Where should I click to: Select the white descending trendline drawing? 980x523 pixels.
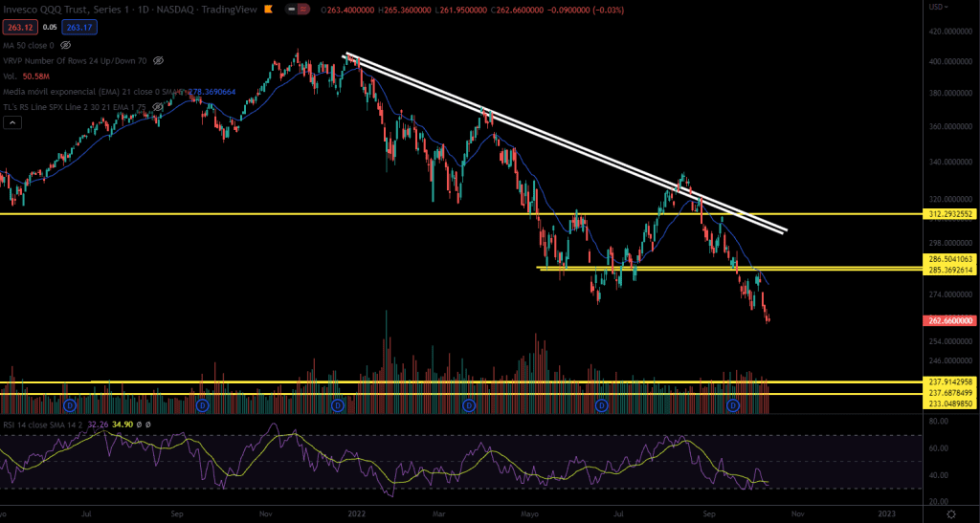click(x=563, y=142)
